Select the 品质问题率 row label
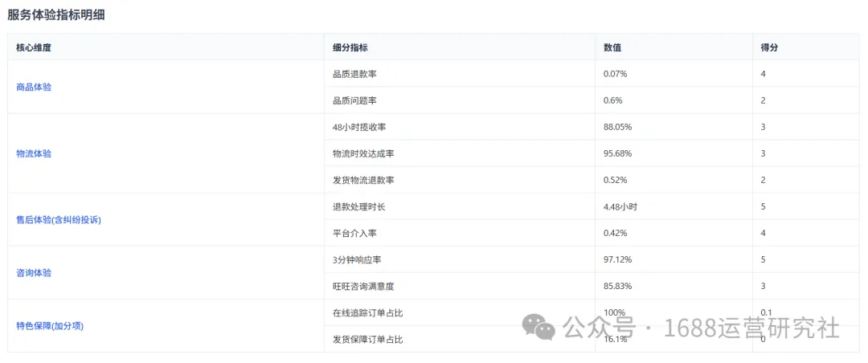868x363 pixels. (x=355, y=100)
